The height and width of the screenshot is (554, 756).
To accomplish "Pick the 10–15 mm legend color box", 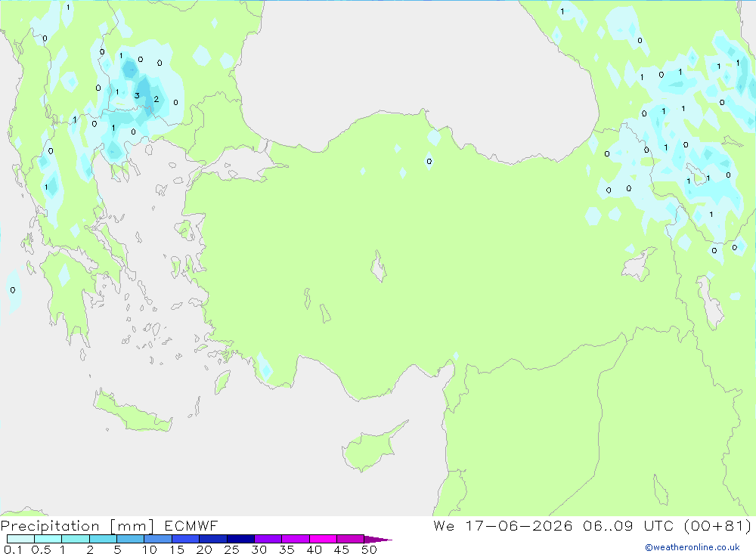I will (158, 539).
